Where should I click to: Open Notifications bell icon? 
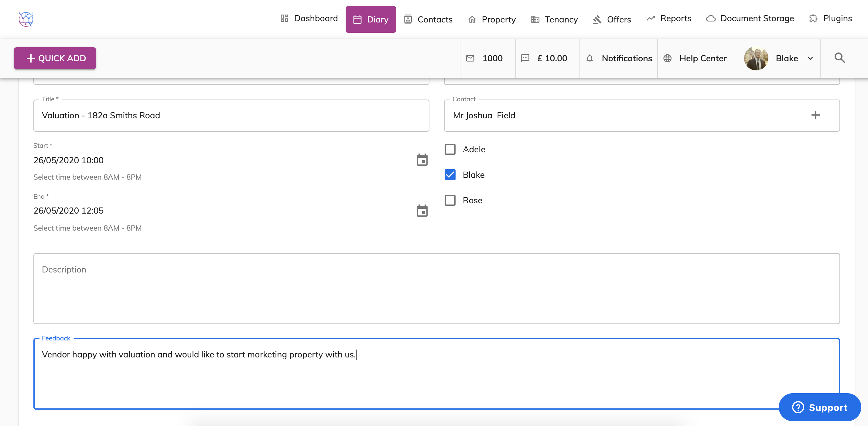(x=590, y=58)
